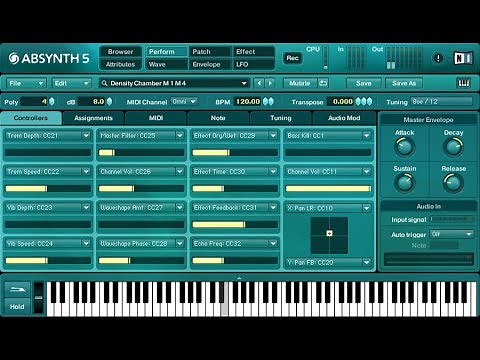The height and width of the screenshot is (360, 480).
Task: Click the Channel Vol CC11 slider
Action: (x=328, y=189)
